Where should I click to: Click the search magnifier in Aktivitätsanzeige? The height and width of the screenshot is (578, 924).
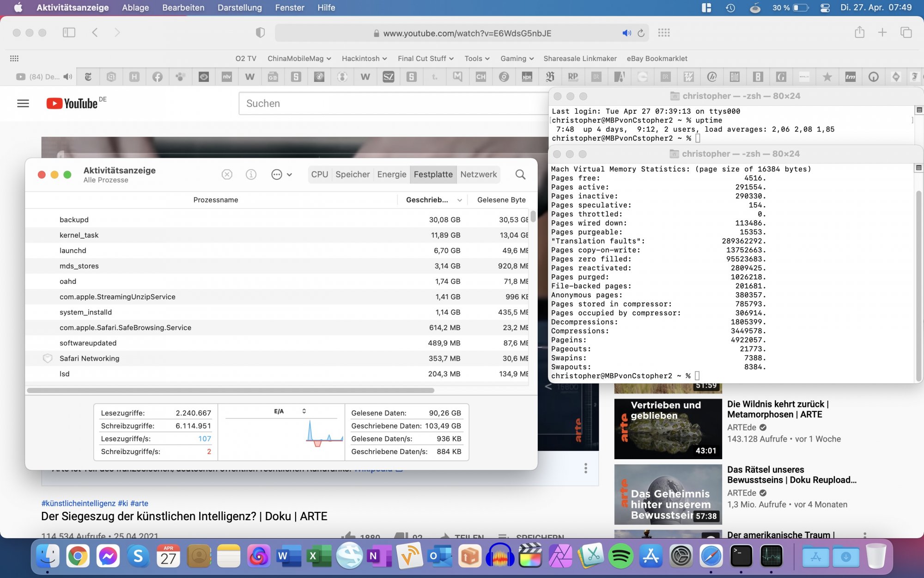click(x=520, y=174)
